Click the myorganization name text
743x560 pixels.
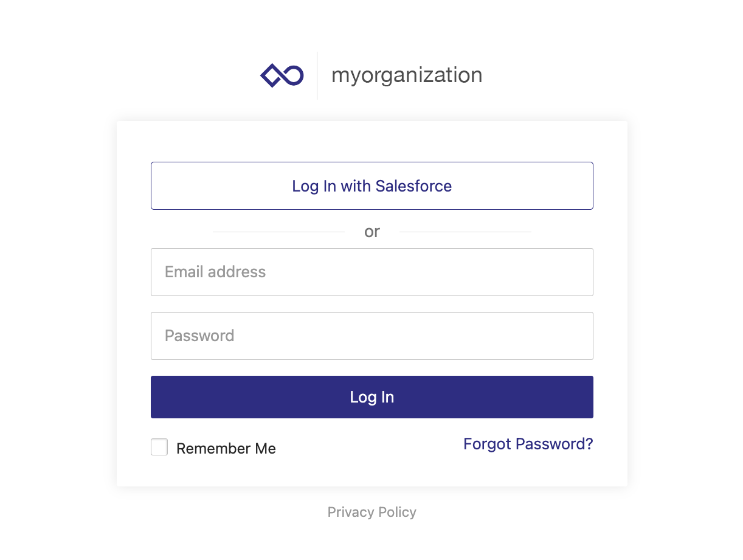click(406, 75)
